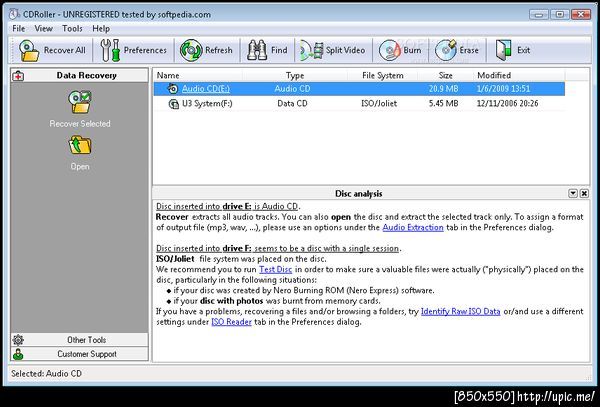Screen dimensions: 600x407
Task: Click the 20.9 MB size cell
Action: pyautogui.click(x=443, y=89)
